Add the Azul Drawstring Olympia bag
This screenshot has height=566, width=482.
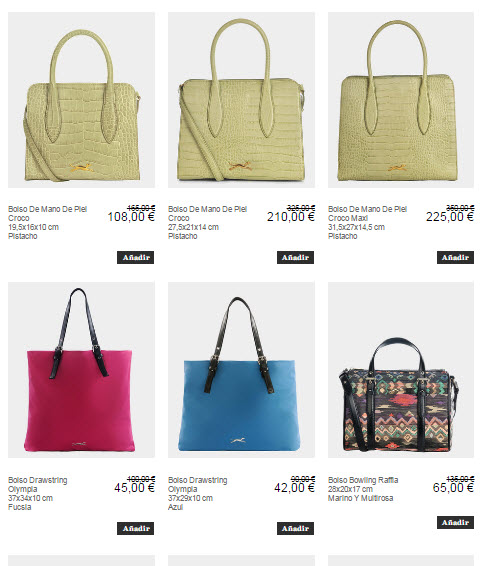295,528
